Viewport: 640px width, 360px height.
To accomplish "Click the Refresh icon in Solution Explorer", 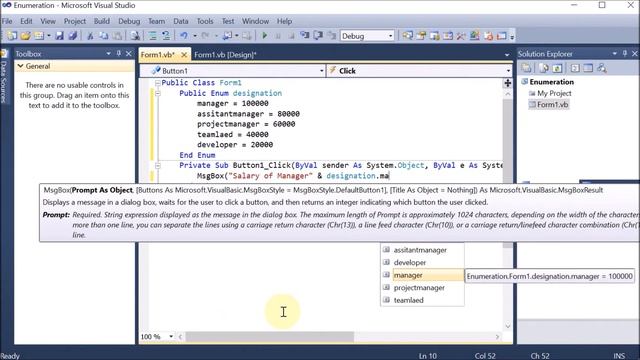I will pos(557,68).
